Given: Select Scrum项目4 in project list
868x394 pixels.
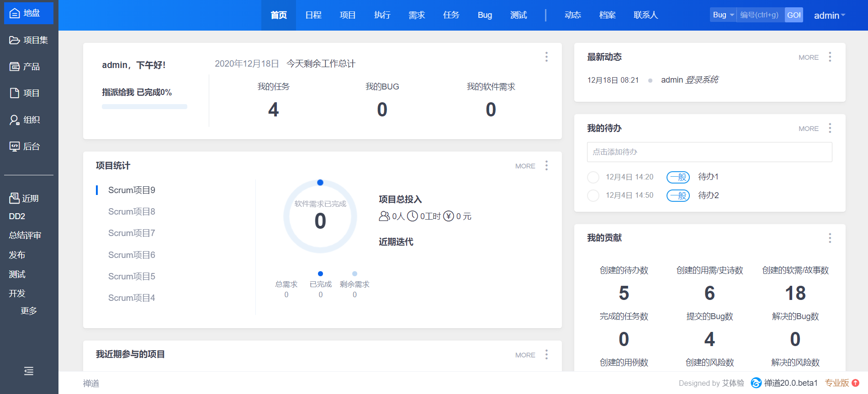Looking at the screenshot, I should [x=132, y=298].
